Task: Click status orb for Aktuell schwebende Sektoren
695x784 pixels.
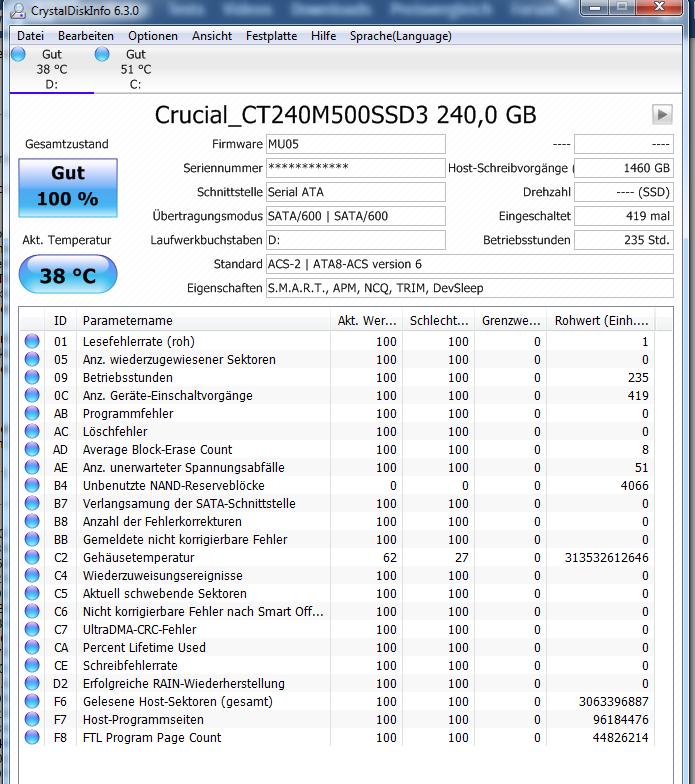Action: tap(32, 593)
